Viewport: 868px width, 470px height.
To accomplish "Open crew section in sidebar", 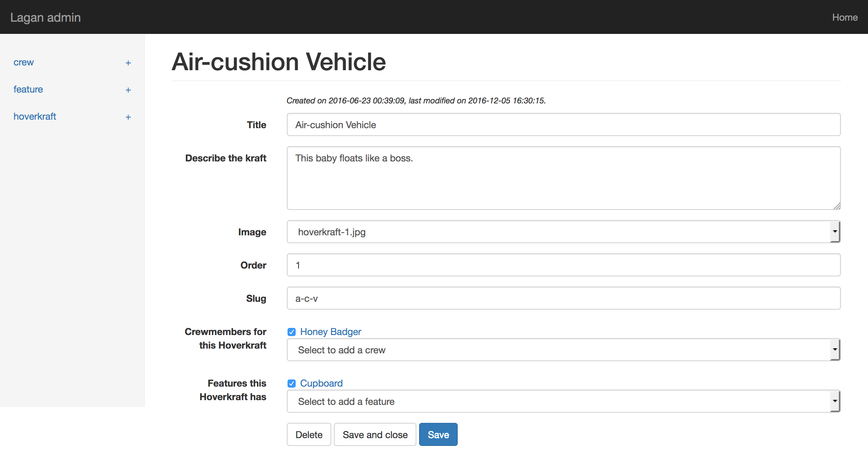I will coord(24,62).
